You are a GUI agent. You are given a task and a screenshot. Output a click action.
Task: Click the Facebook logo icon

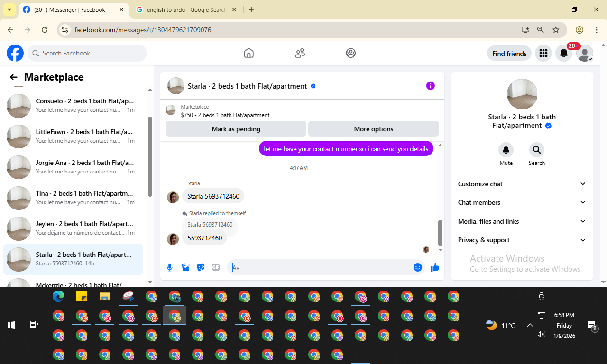15,53
